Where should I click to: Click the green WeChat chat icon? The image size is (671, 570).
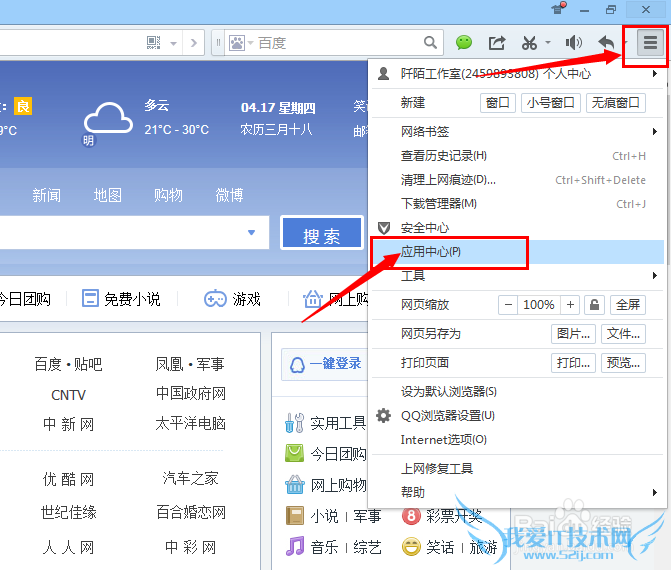[464, 42]
